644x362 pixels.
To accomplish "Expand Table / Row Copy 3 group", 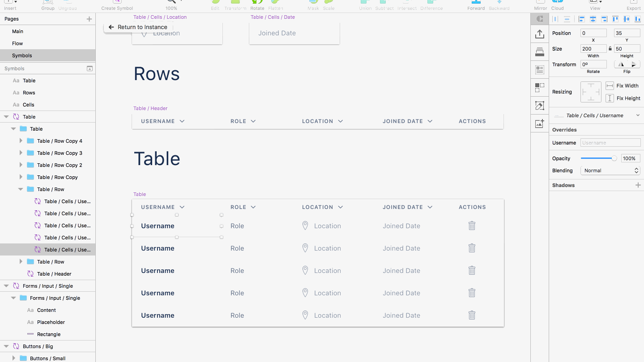I will pos(21,153).
